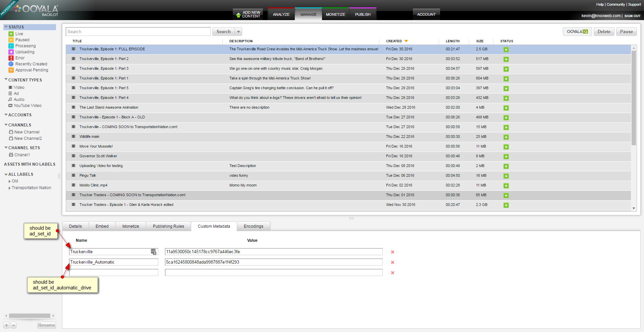Remove the empty metadata row

click(392, 273)
